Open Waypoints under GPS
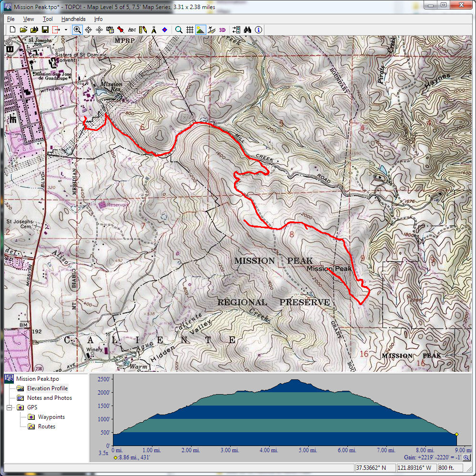 pyautogui.click(x=51, y=417)
